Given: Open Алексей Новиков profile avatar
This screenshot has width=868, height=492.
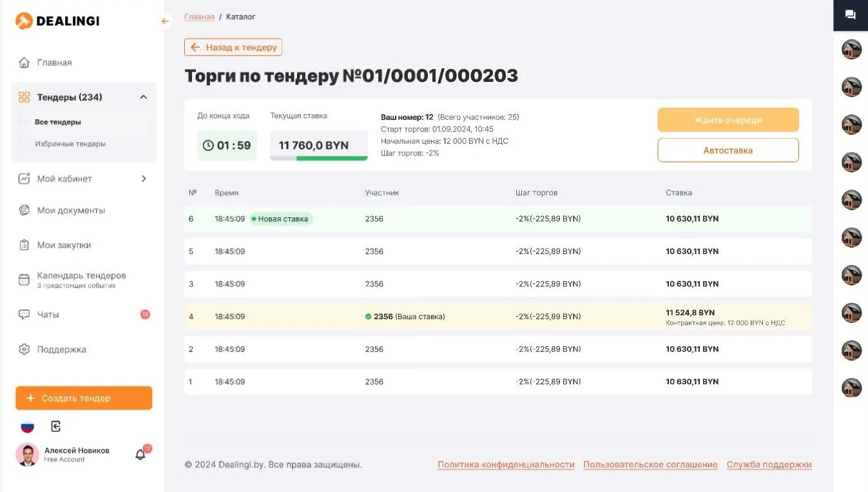Looking at the screenshot, I should [28, 455].
